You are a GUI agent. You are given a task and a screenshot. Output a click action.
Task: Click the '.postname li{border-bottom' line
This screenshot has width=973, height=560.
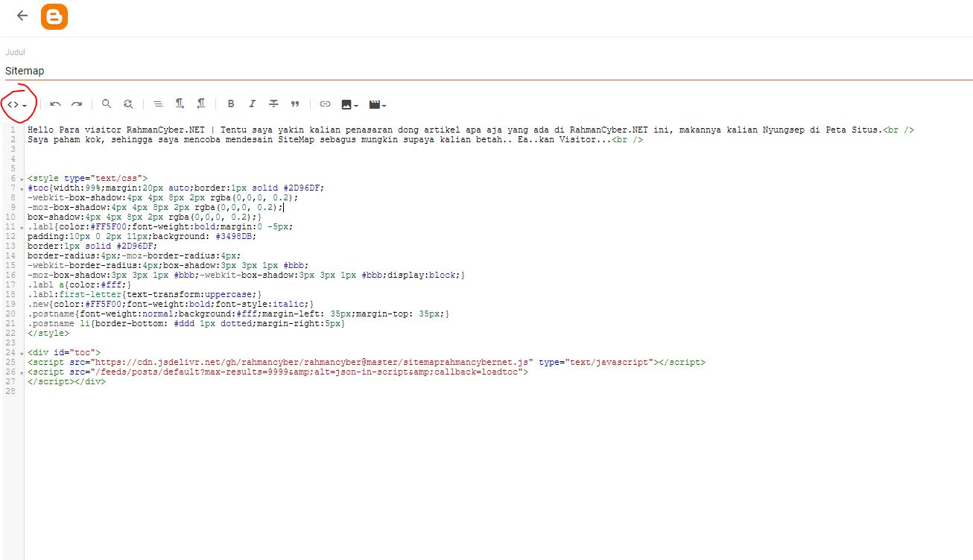(x=186, y=324)
